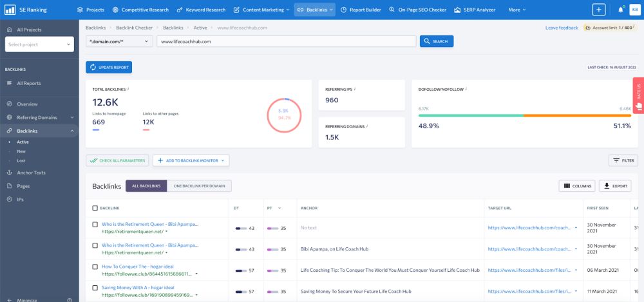This screenshot has height=302, width=644.
Task: Click the Minimize sidebar arrow icon
Action: coord(10,300)
